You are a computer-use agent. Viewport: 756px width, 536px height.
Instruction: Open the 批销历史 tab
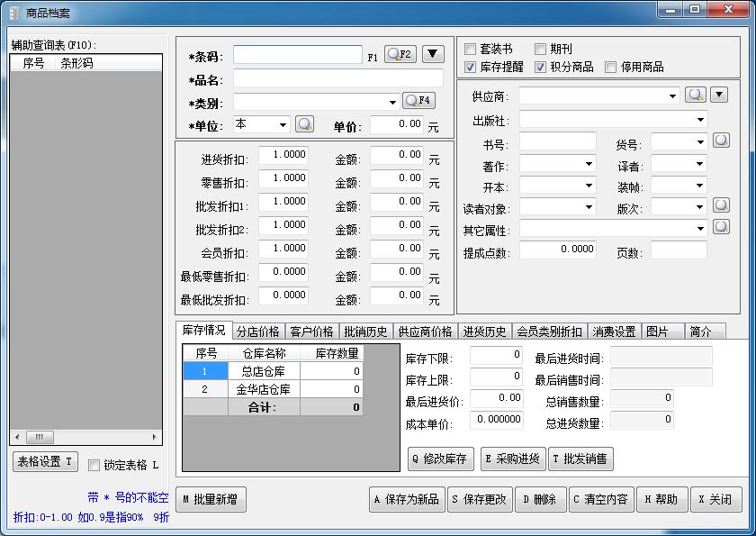(x=365, y=332)
